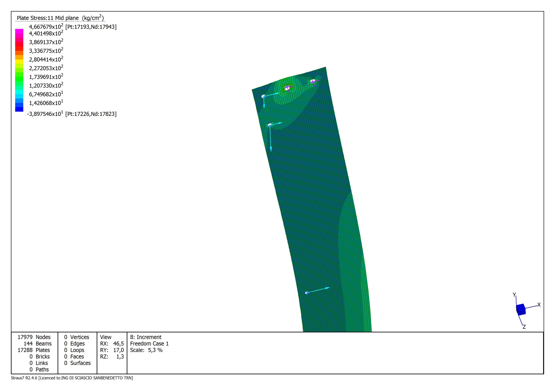Click the '0 Vertices' entry
The width and height of the screenshot is (555, 392).
77,337
